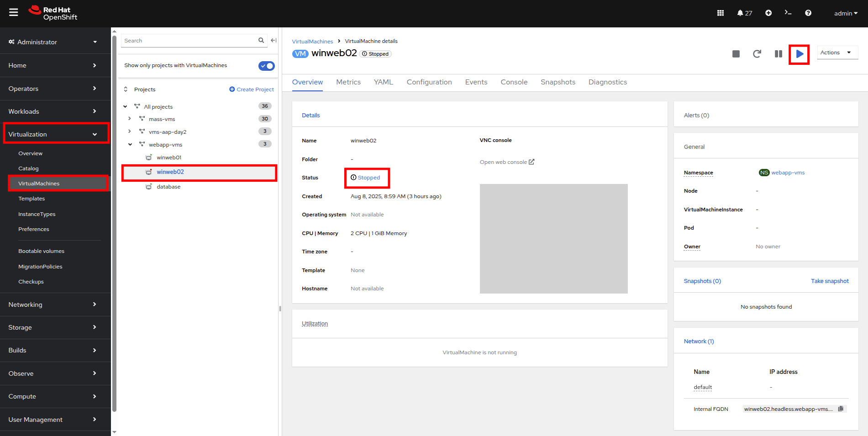Expand the Compute navigation section
Image resolution: width=868 pixels, height=436 pixels.
point(55,396)
